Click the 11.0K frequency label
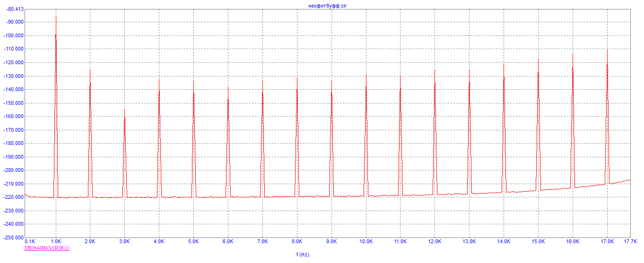The image size is (644, 263). (400, 241)
